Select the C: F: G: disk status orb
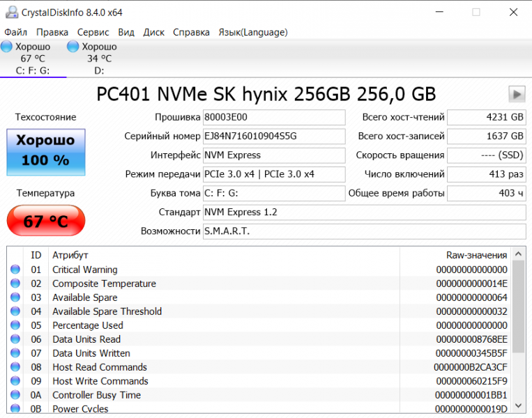The width and height of the screenshot is (532, 418). click(x=7, y=47)
